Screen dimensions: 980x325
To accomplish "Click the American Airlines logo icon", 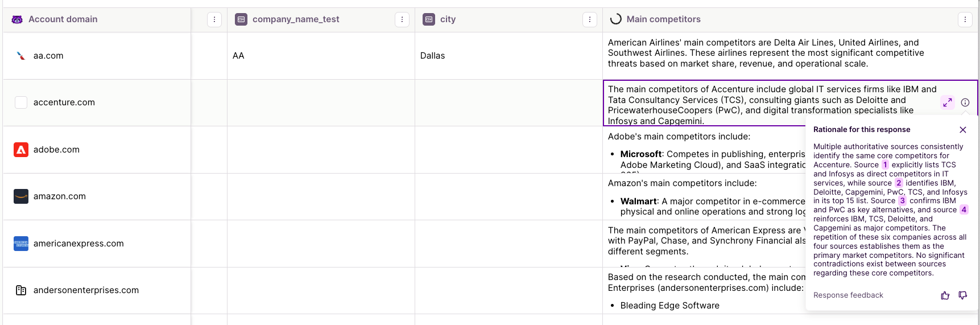I will click(21, 56).
